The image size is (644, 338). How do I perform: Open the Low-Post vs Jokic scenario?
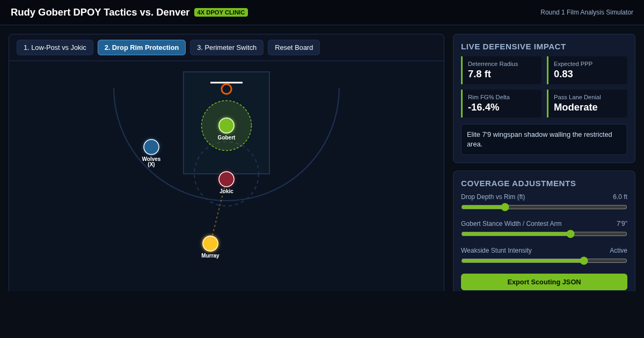[x=55, y=47]
